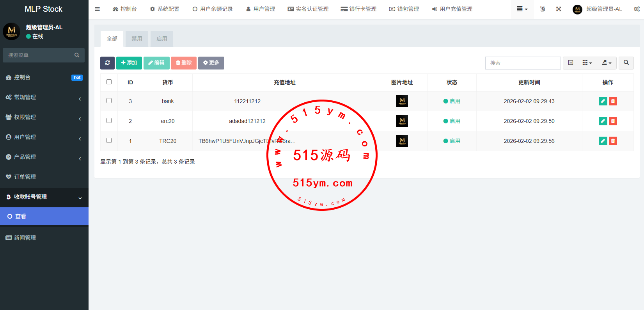Toggle the sidebar hamburger menu icon
Image resolution: width=644 pixels, height=310 pixels.
(x=98, y=9)
